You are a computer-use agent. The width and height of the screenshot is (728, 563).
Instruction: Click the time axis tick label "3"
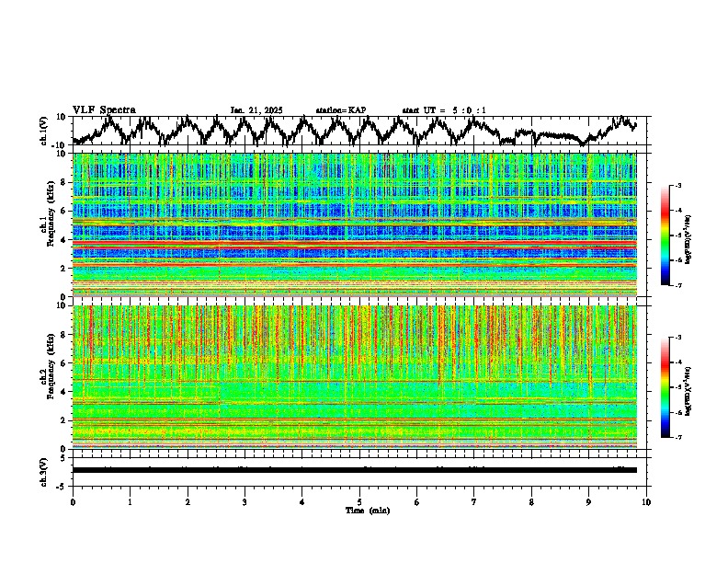coord(245,502)
